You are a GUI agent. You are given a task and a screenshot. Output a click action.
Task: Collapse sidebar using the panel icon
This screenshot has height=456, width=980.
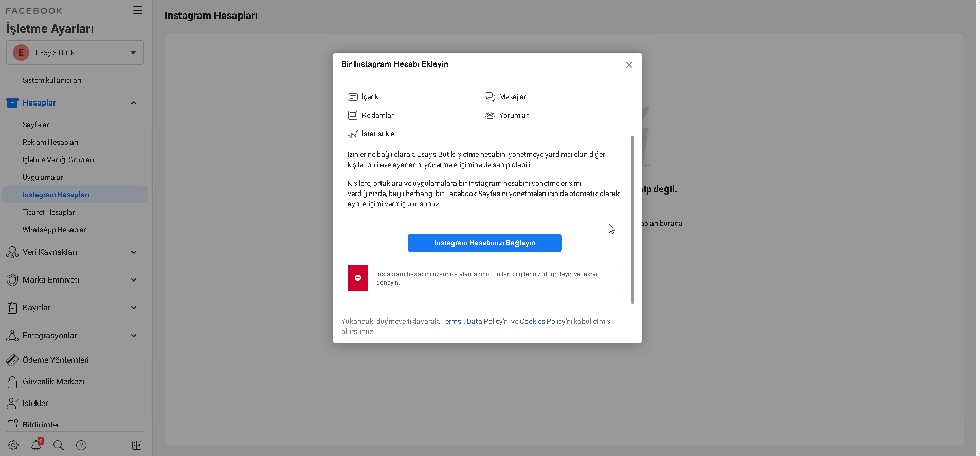(x=137, y=445)
